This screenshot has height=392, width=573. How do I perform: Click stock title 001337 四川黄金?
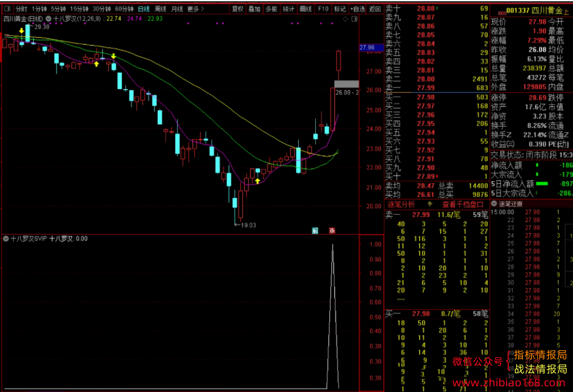(535, 11)
